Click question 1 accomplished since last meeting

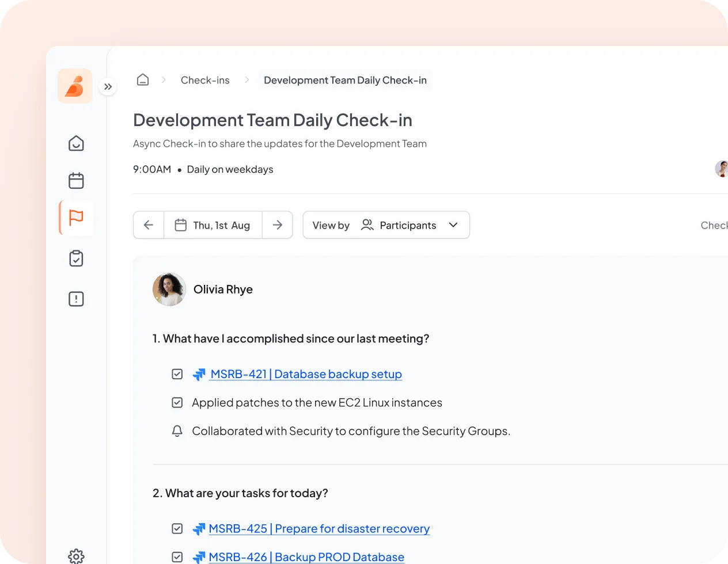click(x=291, y=338)
